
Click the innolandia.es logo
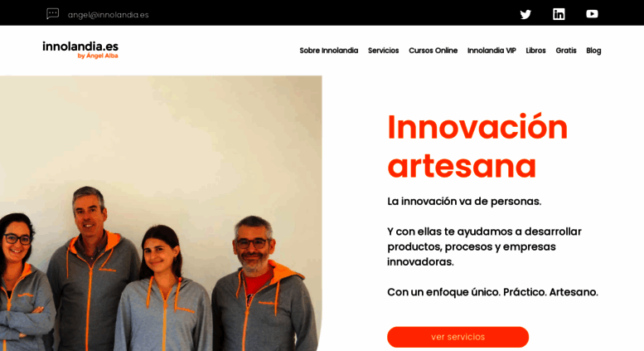coord(80,50)
